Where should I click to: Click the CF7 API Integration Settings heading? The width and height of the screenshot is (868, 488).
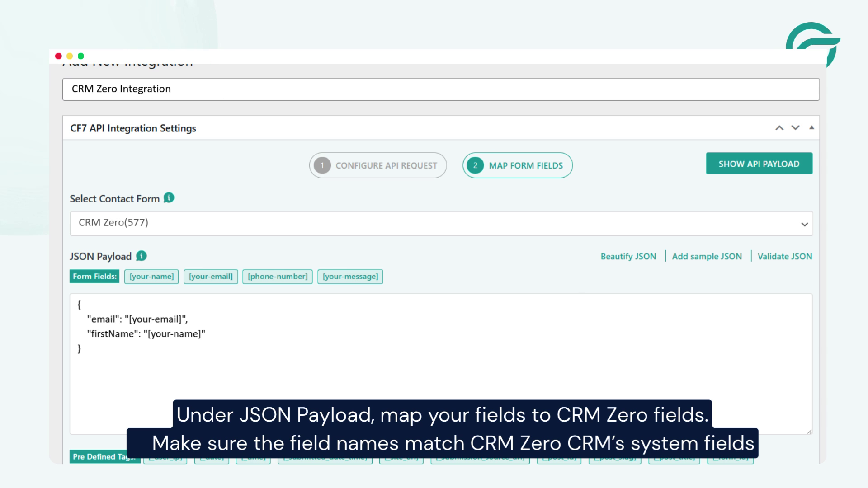tap(133, 128)
